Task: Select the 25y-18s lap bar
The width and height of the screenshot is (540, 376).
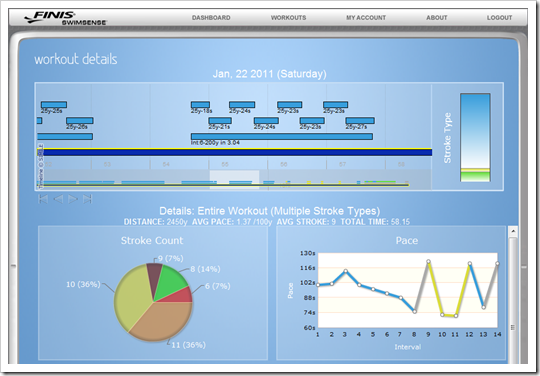Action: click(x=200, y=105)
